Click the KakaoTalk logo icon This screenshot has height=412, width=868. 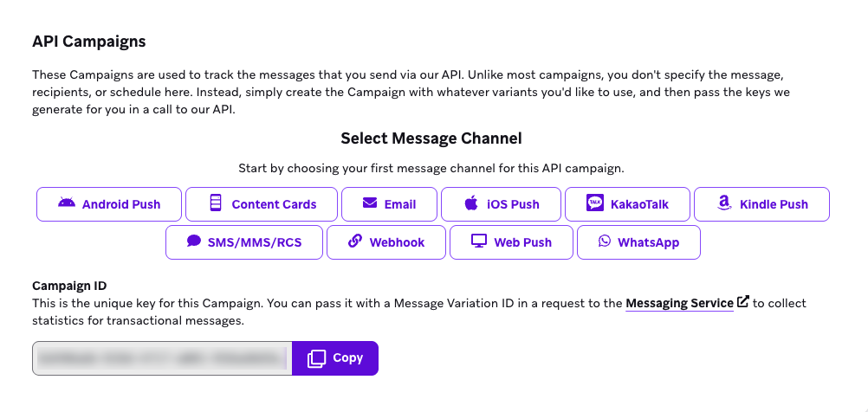point(594,203)
